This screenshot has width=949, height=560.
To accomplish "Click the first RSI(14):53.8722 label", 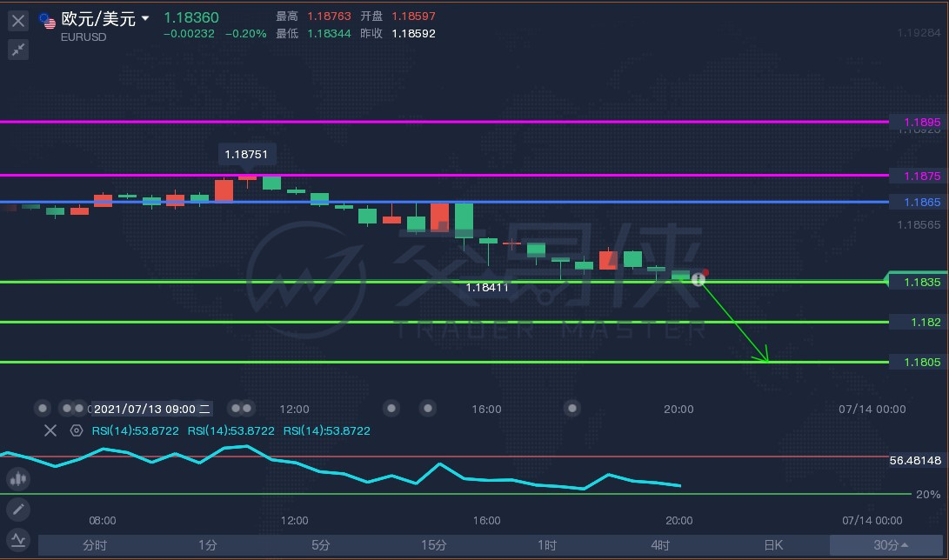I will [x=135, y=430].
